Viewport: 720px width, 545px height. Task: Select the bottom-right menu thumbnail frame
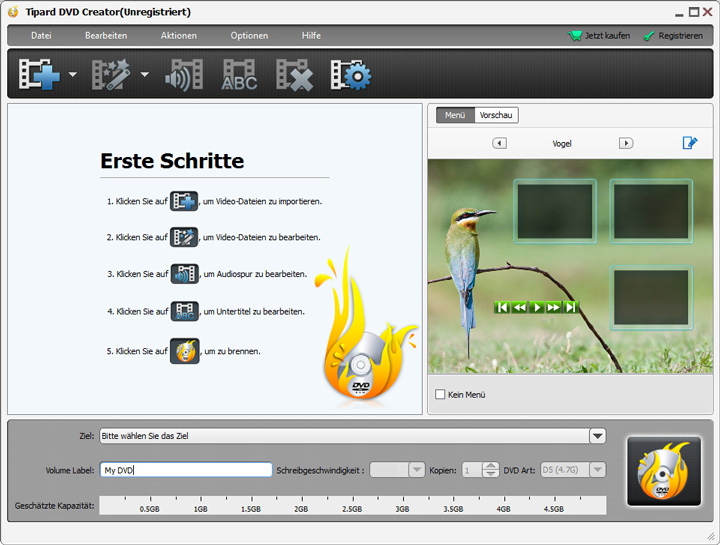click(x=651, y=298)
